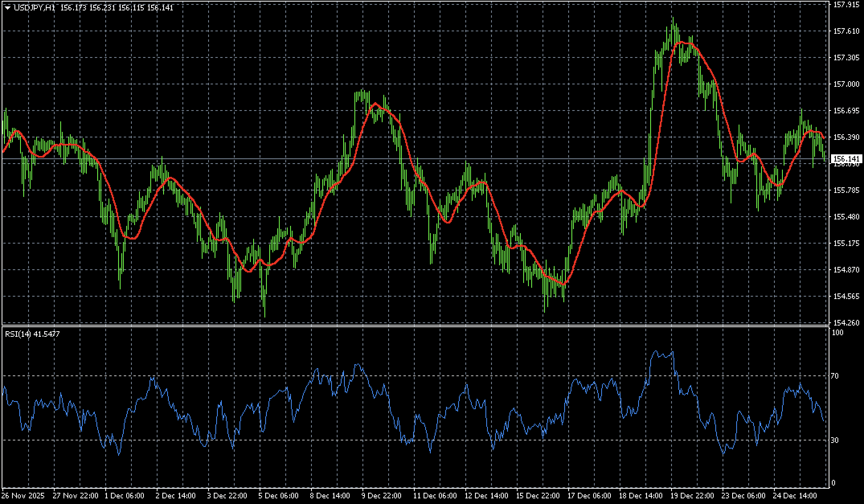The image size is (864, 504).
Task: Click the 155.480 price axis label
Action: tap(847, 217)
